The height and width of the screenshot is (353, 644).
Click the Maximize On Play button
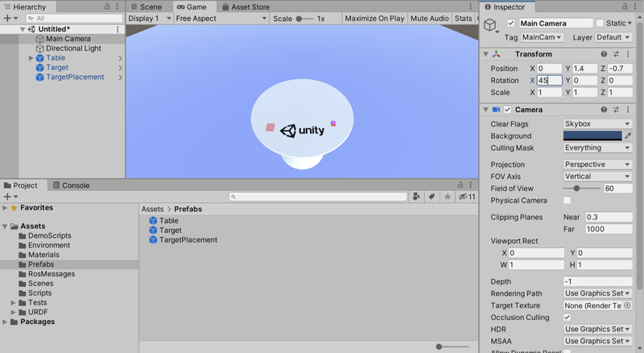coord(374,19)
